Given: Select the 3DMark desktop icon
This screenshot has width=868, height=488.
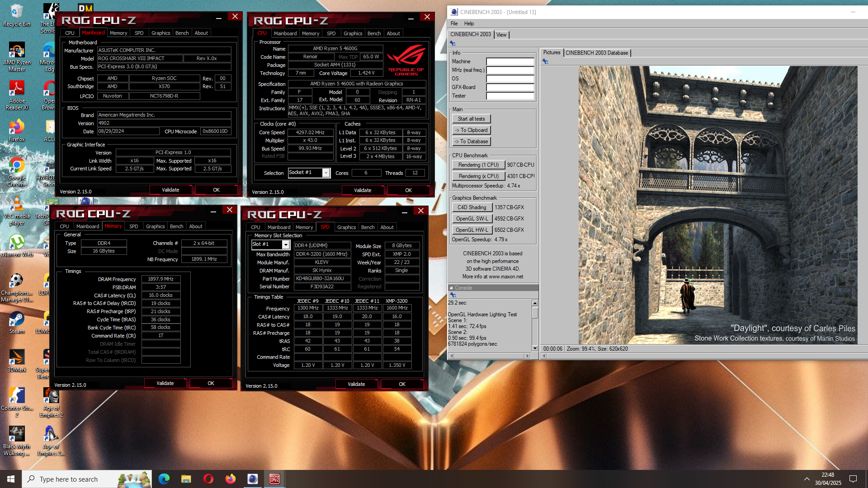Looking at the screenshot, I should coord(17,361).
